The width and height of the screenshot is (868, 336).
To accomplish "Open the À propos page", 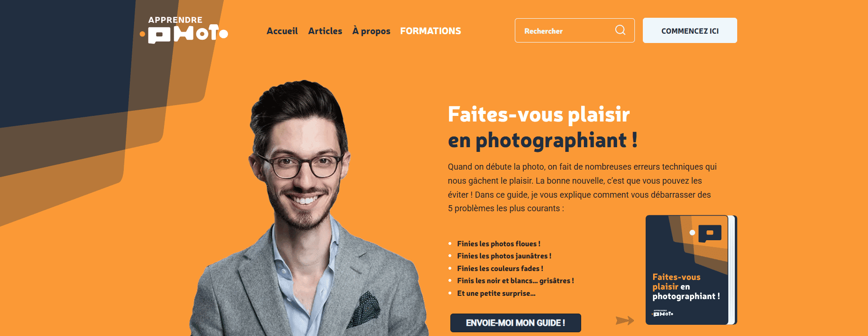I will (x=371, y=31).
